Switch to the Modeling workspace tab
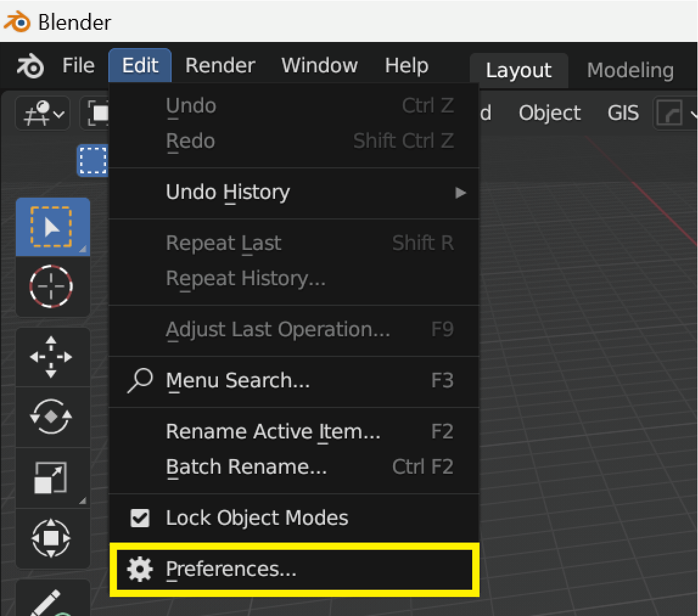Viewport: 698px width, 616px height. click(x=630, y=71)
